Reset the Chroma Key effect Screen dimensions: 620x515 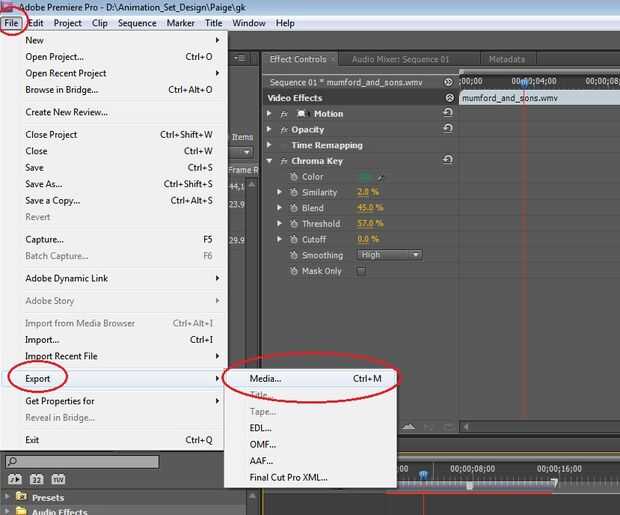click(x=448, y=159)
